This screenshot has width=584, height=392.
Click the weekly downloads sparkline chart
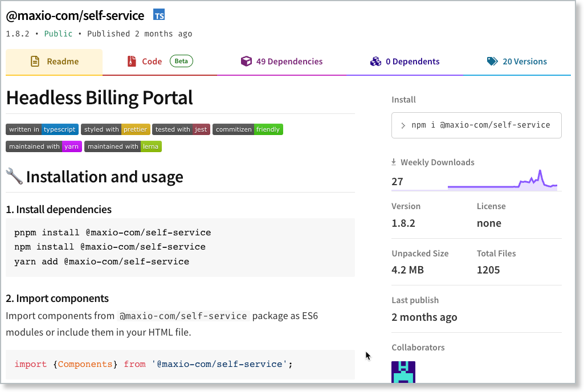[502, 181]
